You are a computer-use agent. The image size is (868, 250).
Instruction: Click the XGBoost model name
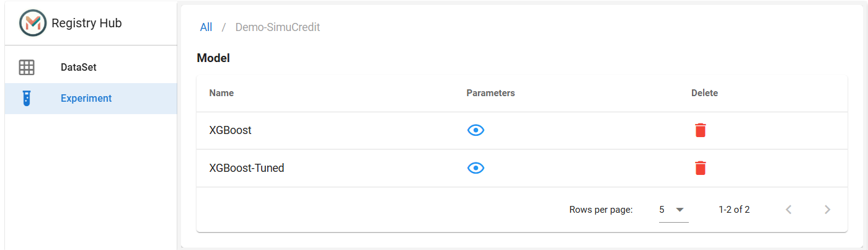(231, 131)
